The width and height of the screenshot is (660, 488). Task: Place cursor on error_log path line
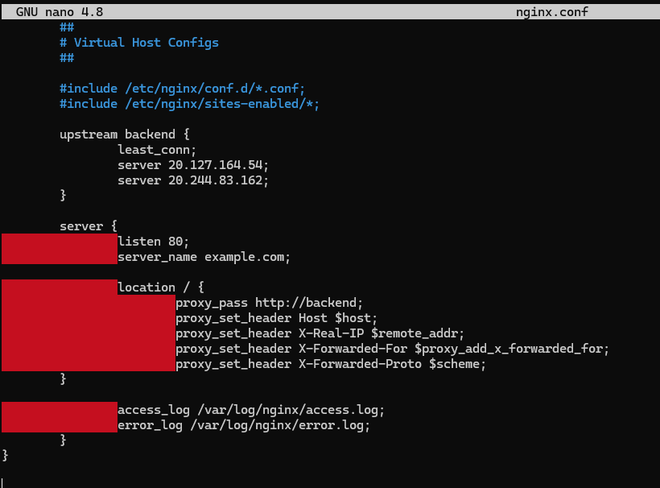(243, 425)
